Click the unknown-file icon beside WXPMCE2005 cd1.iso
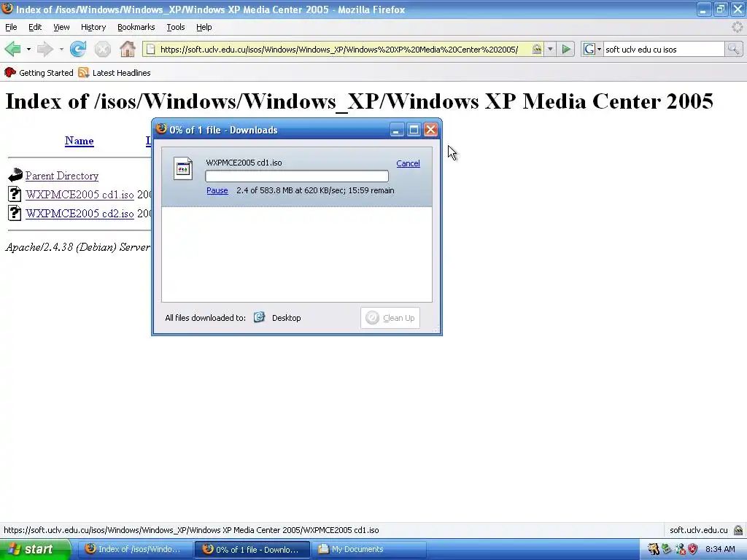Image resolution: width=747 pixels, height=560 pixels. (x=15, y=194)
